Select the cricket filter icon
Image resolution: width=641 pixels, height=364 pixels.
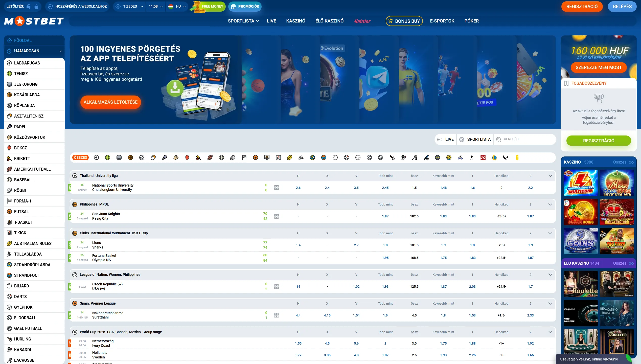click(199, 157)
